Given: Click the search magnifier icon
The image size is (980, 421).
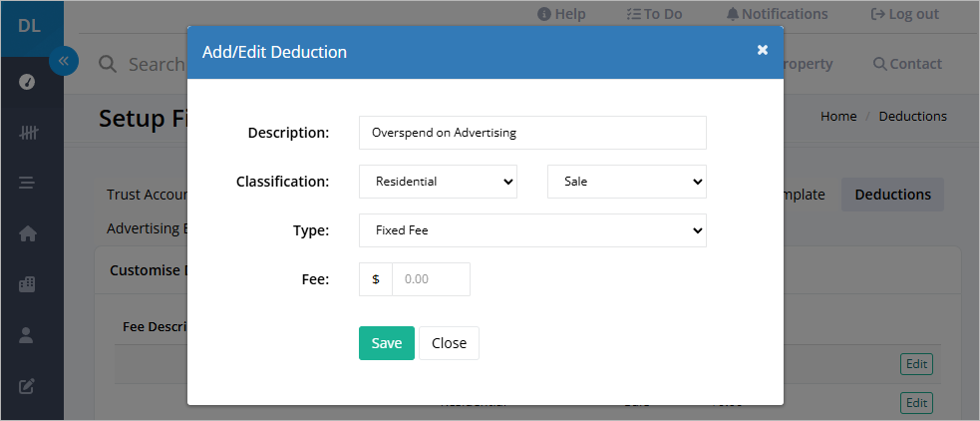Looking at the screenshot, I should 108,64.
